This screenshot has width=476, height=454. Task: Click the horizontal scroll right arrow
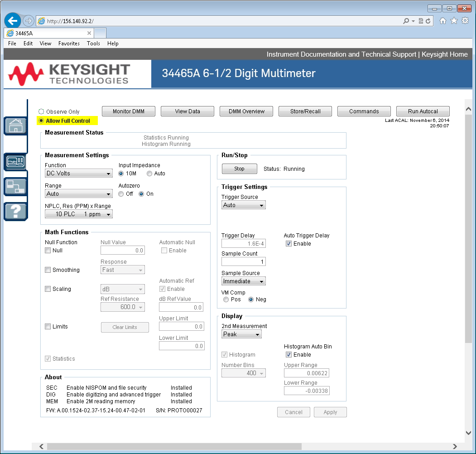pos(454,446)
